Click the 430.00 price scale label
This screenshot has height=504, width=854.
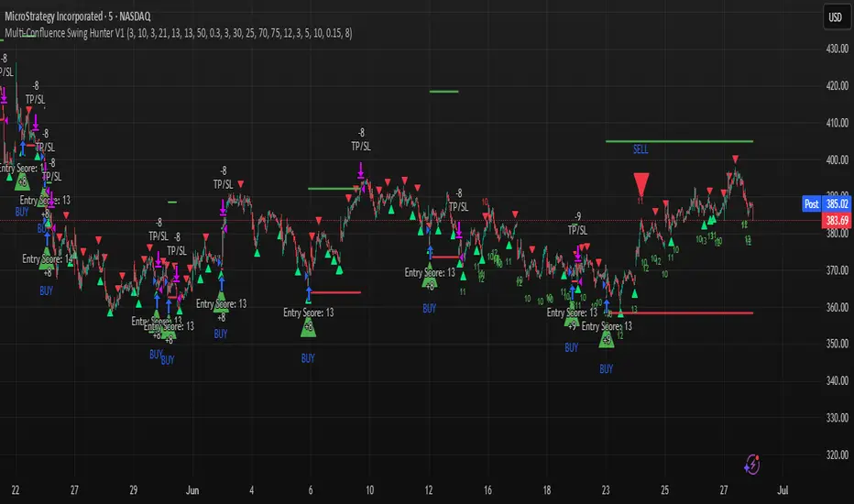pyautogui.click(x=838, y=49)
